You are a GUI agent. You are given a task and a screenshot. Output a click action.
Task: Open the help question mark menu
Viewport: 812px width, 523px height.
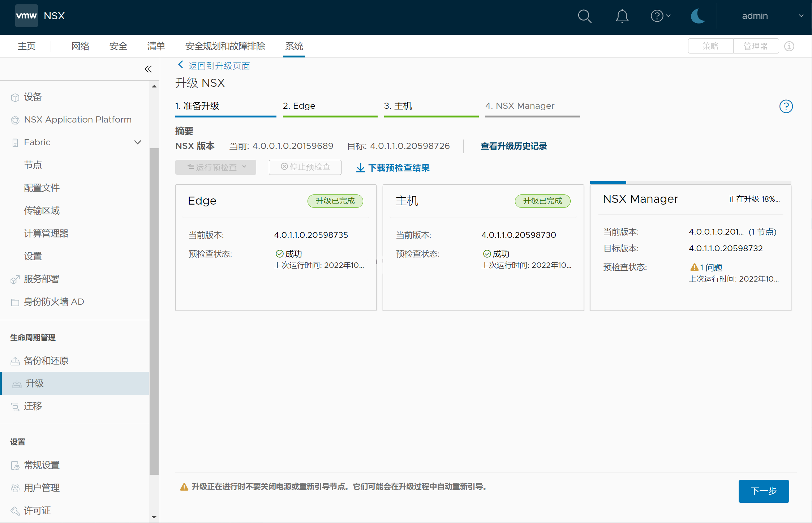pyautogui.click(x=660, y=16)
